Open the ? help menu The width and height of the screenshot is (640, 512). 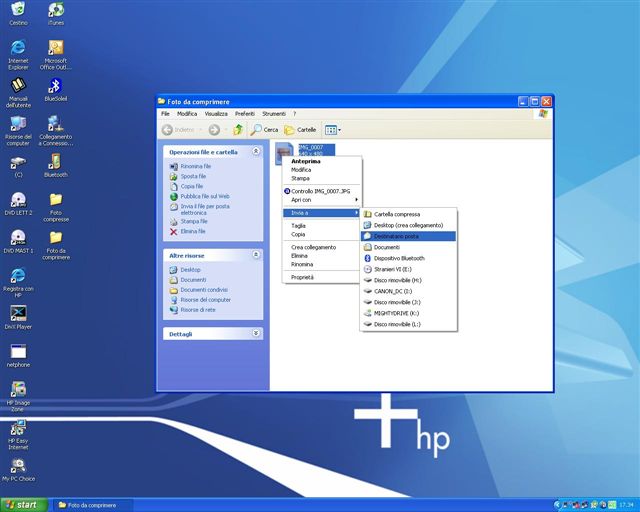click(294, 114)
